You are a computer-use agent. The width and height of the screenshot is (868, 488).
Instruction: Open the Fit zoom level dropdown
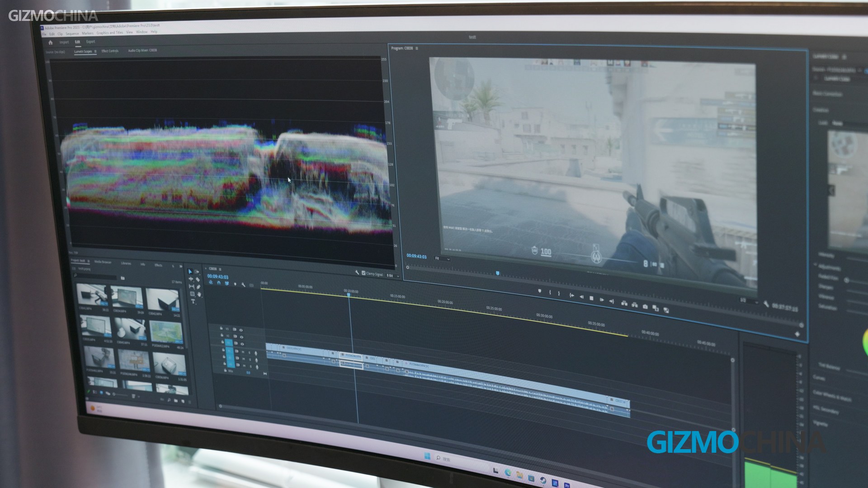(x=443, y=258)
